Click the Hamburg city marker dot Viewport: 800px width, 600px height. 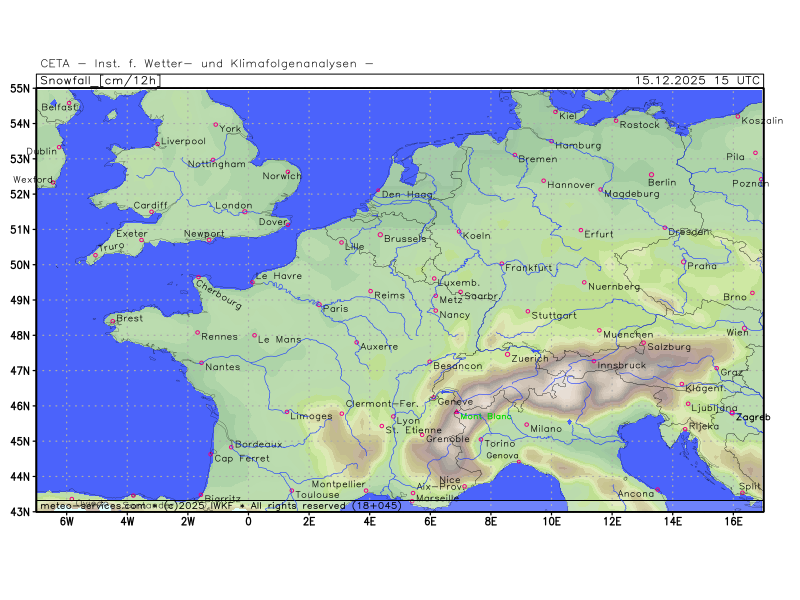551,141
